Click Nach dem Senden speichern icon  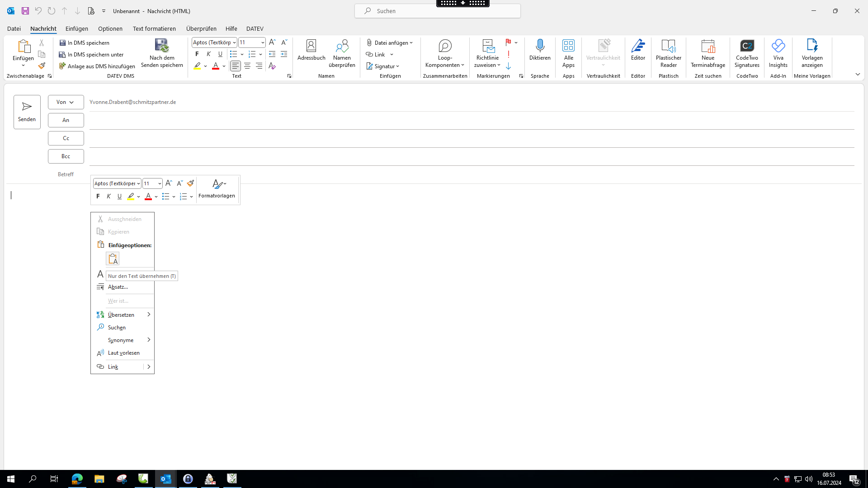coord(162,46)
